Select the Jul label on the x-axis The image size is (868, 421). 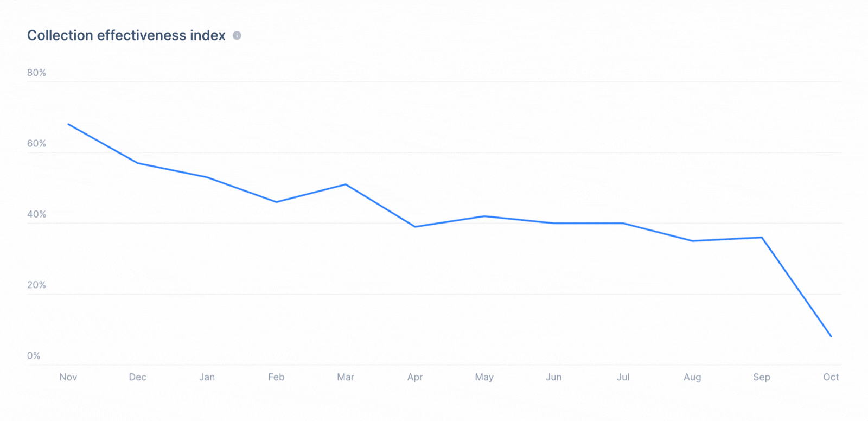[623, 377]
